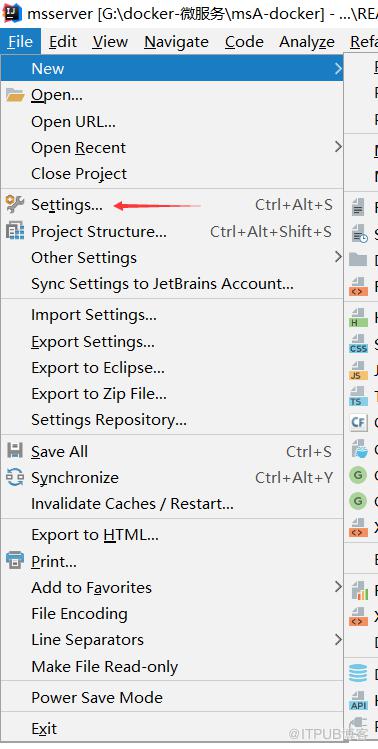The height and width of the screenshot is (749, 378).
Task: Expand the Other Settings submenu
Action: 172,257
